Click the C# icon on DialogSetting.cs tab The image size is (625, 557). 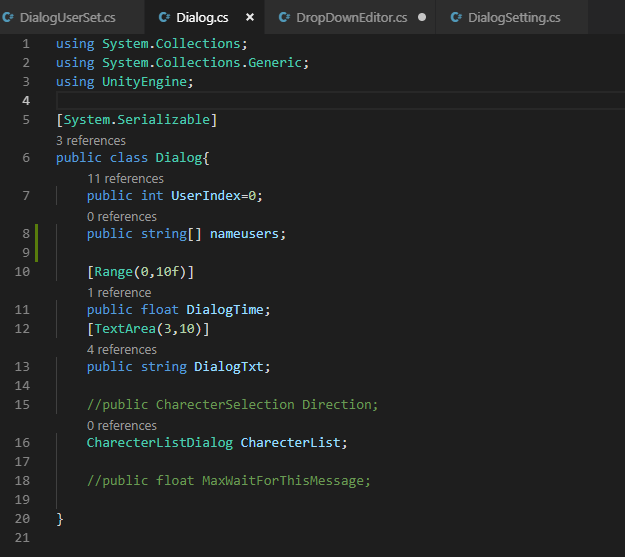pyautogui.click(x=456, y=18)
